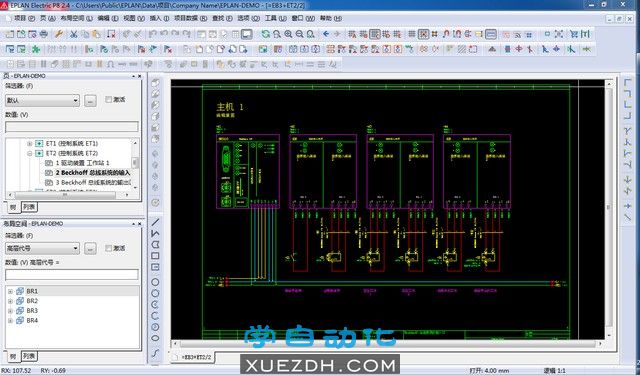Open the 项目 menu

click(x=24, y=18)
